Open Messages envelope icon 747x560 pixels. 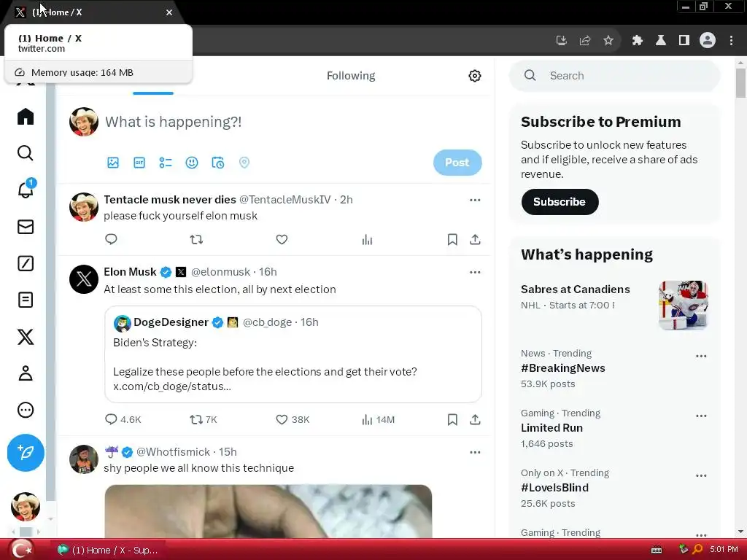coord(26,227)
